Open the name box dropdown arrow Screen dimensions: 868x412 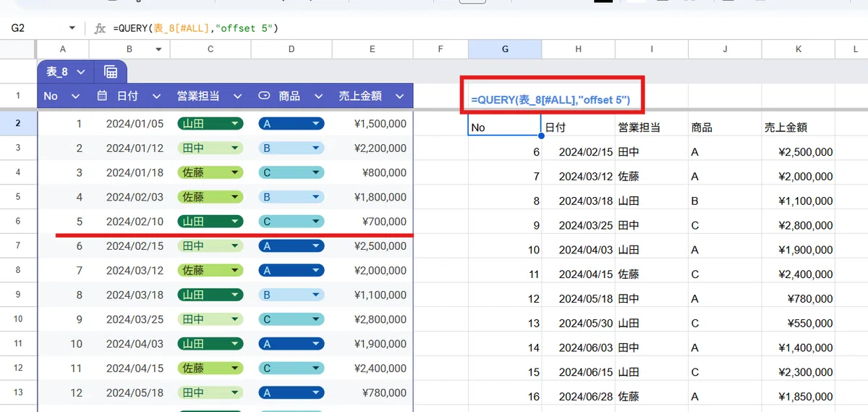click(x=72, y=28)
